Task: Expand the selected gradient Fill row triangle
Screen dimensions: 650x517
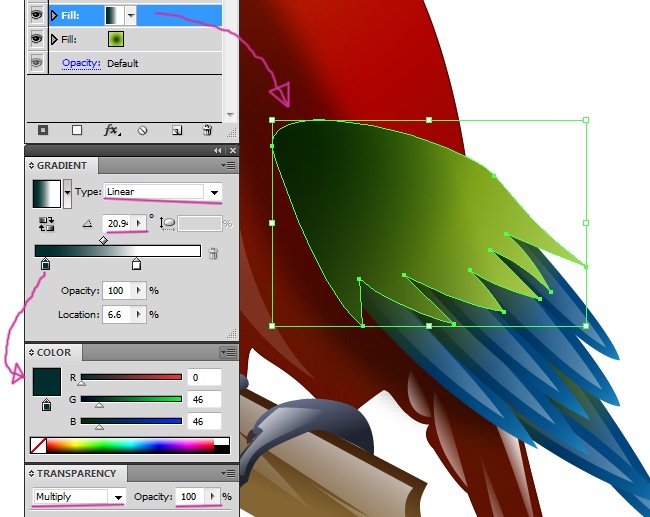Action: click(x=53, y=16)
